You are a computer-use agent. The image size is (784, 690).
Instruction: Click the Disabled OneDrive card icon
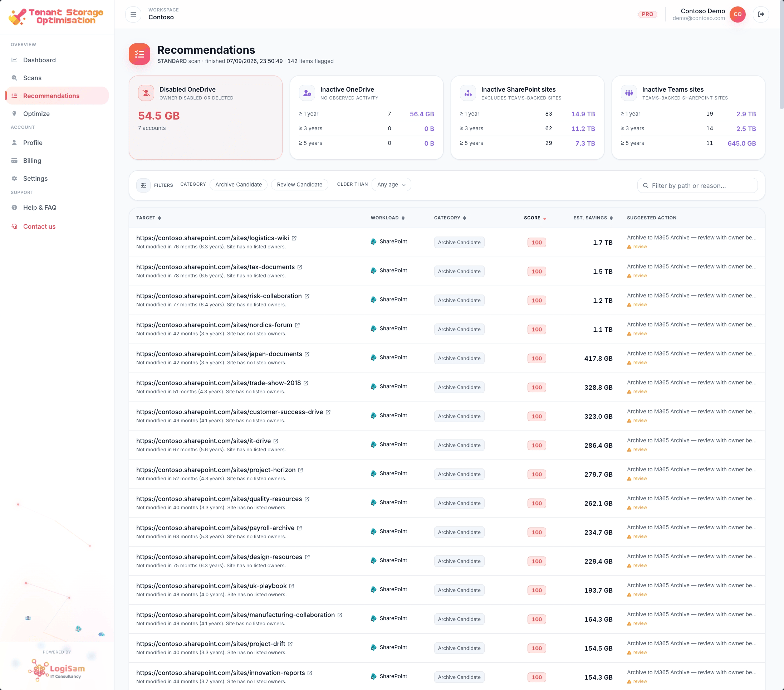(146, 93)
